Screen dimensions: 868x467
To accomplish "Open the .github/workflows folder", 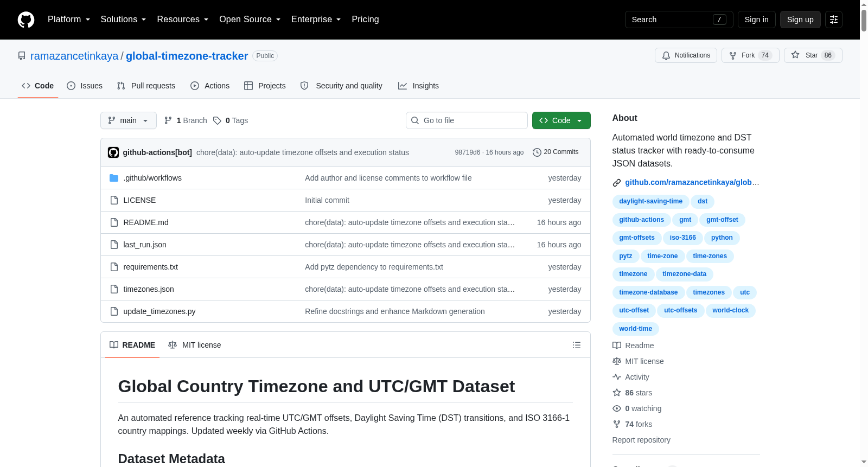I will (x=152, y=178).
